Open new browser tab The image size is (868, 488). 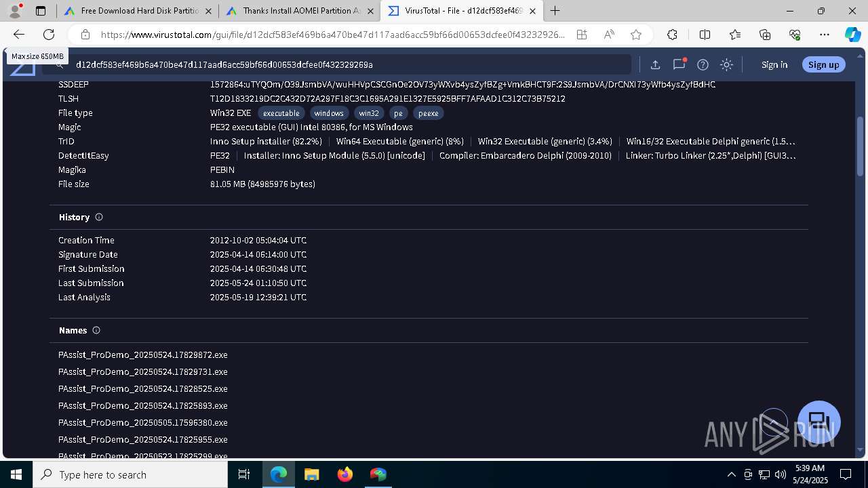coord(555,11)
